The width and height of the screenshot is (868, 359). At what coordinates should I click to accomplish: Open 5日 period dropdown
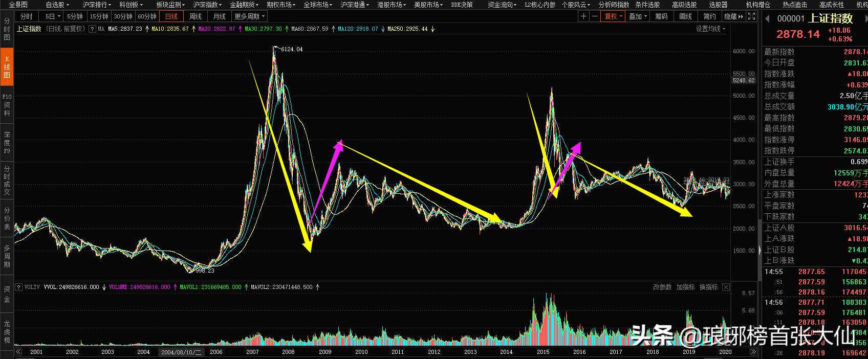(52, 16)
